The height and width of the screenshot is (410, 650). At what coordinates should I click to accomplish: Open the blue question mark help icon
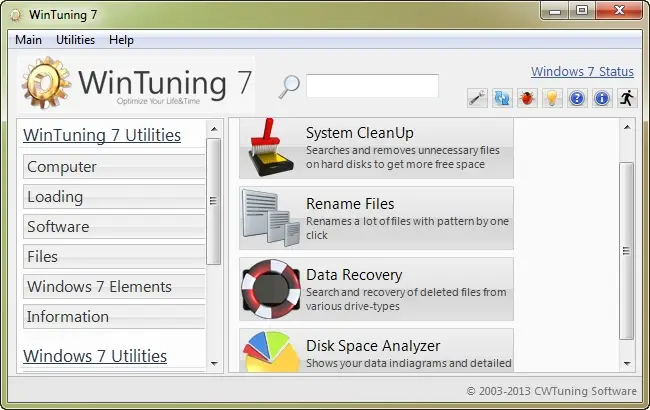point(577,98)
